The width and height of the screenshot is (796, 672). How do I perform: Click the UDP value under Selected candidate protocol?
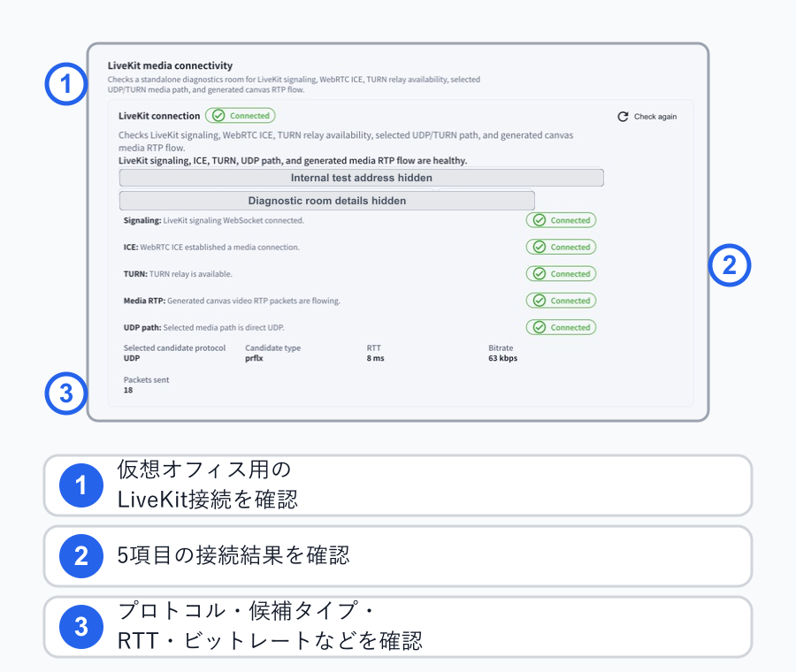(x=132, y=358)
